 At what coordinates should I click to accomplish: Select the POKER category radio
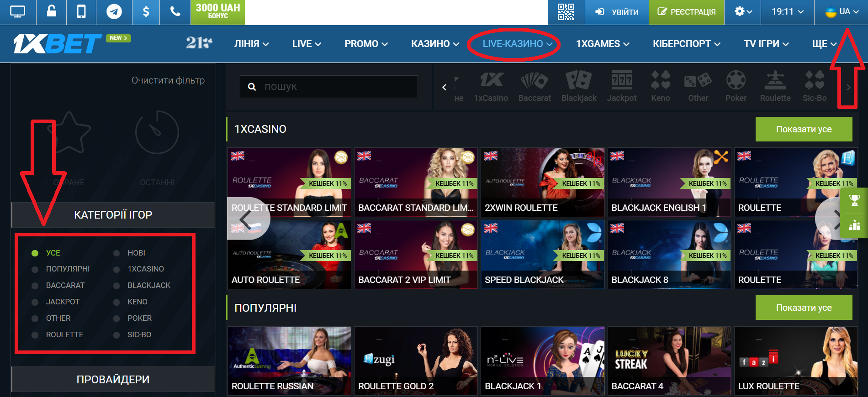click(116, 319)
